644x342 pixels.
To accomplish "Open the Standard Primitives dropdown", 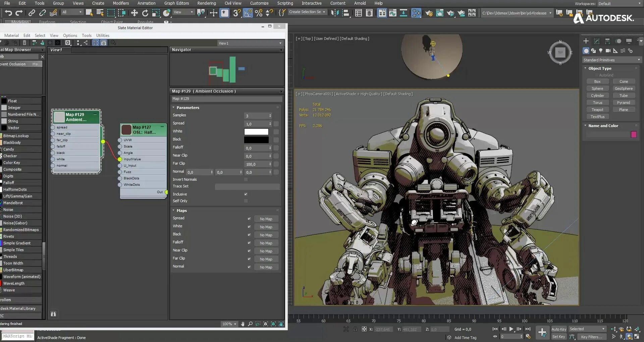I will pyautogui.click(x=611, y=60).
